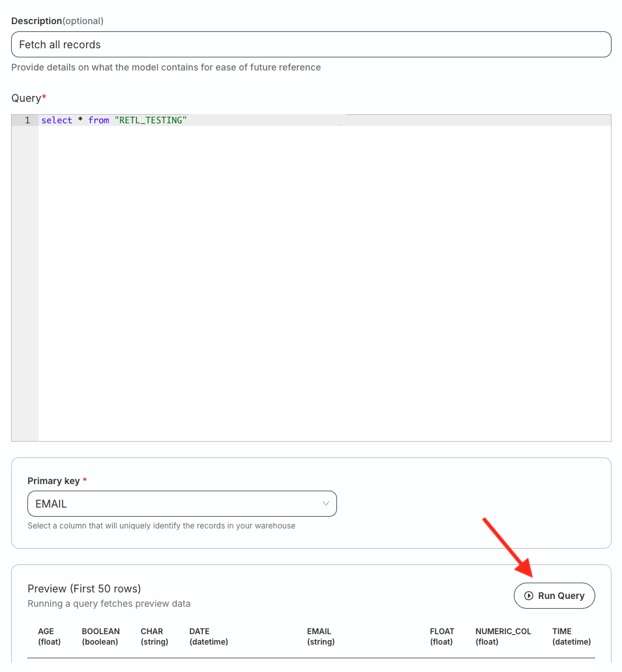The height and width of the screenshot is (672, 622).
Task: Select the NUMERIC_COL column header
Action: 503,636
